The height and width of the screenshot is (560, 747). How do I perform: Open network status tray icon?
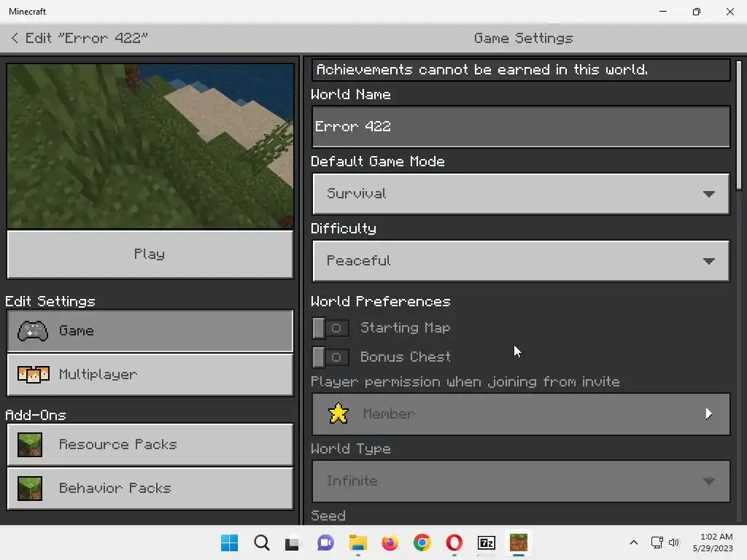pos(657,542)
